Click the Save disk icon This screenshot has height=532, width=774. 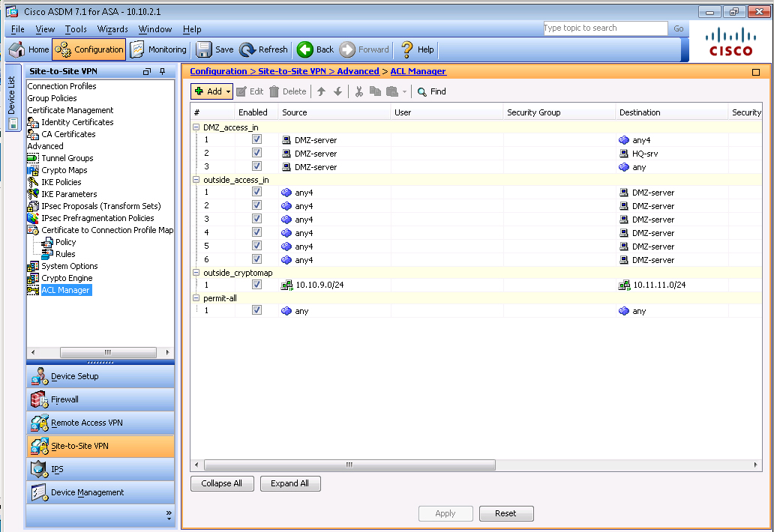pyautogui.click(x=203, y=49)
